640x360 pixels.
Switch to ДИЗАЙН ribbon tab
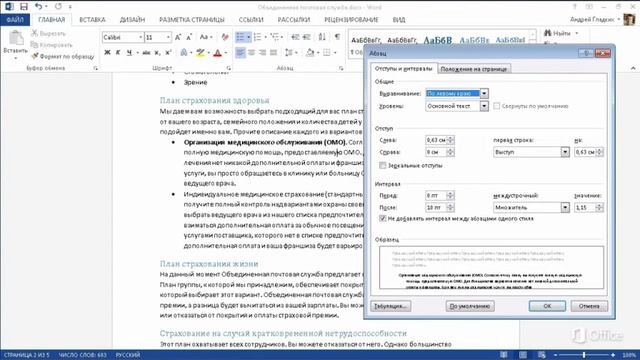pyautogui.click(x=132, y=20)
